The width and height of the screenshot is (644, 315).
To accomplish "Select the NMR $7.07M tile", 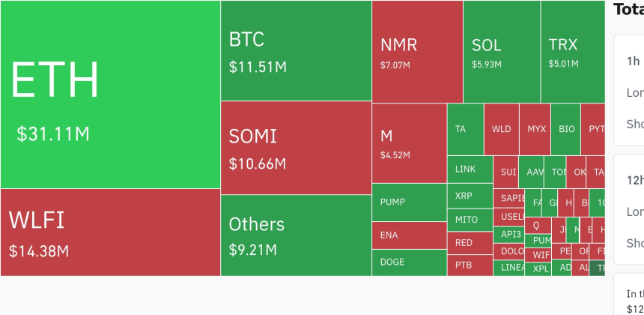I will coord(416,52).
